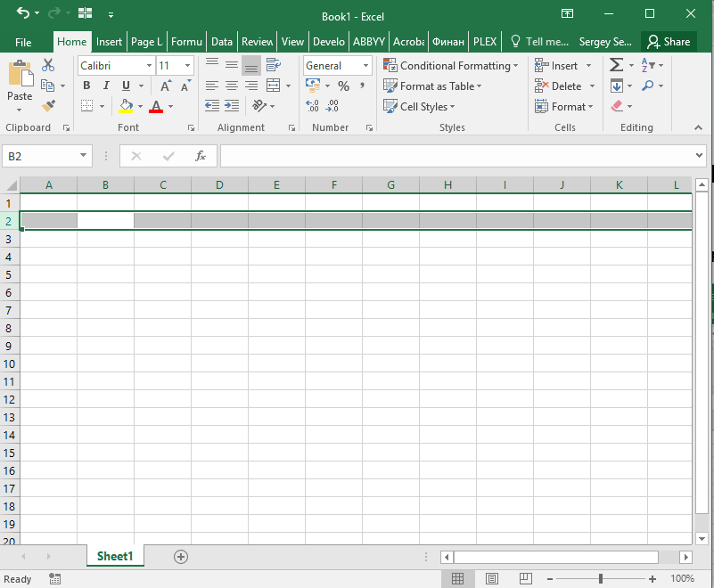Click the Increase Decimal icon
Image resolution: width=714 pixels, height=588 pixels.
click(312, 106)
